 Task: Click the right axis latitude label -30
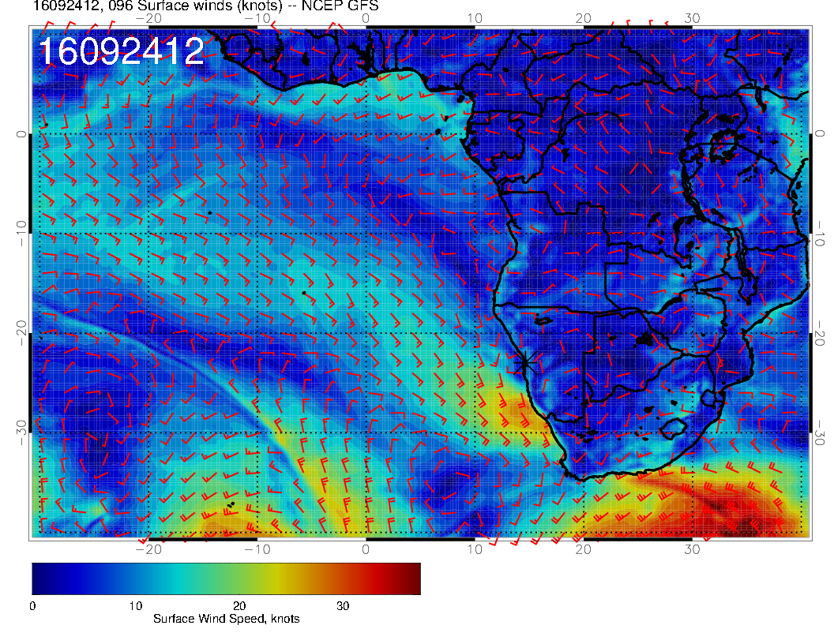point(820,432)
